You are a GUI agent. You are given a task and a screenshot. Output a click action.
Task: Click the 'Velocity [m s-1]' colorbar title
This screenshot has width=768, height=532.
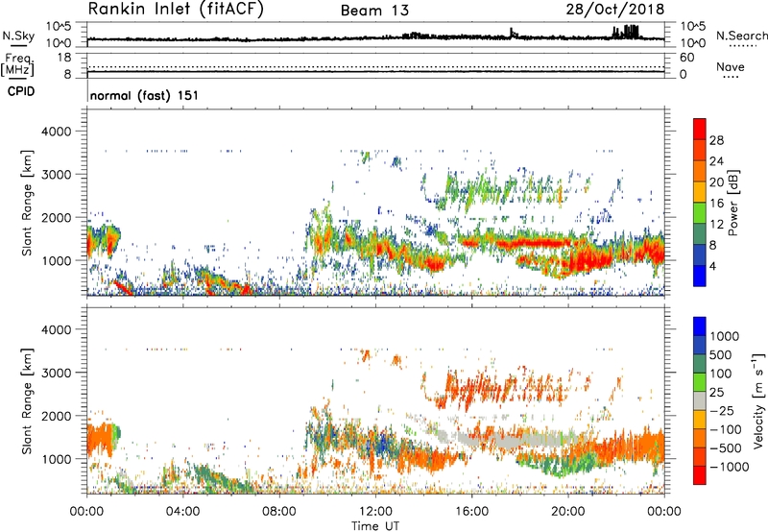point(758,400)
